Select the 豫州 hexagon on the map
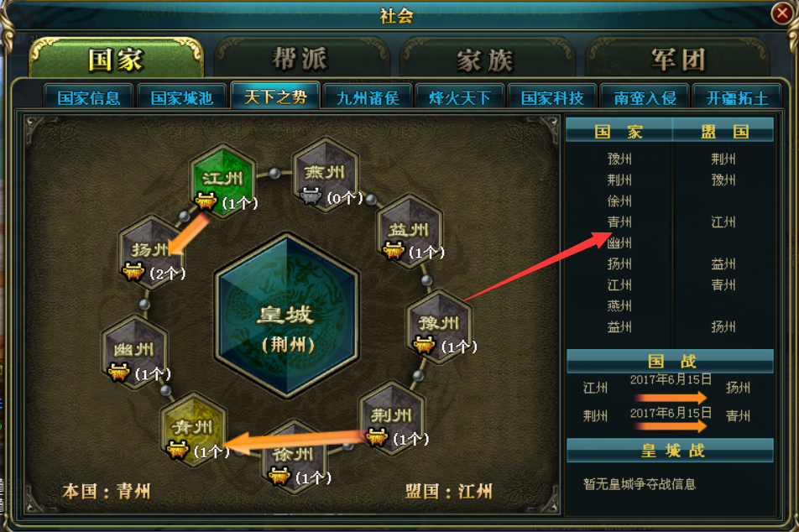The image size is (799, 532). pyautogui.click(x=439, y=326)
